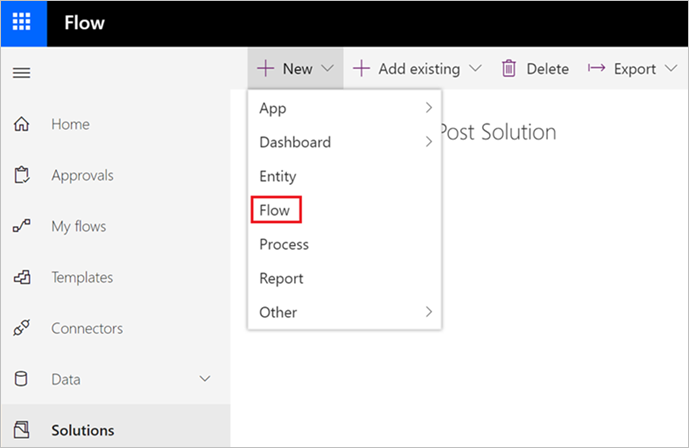
Task: Expand the Data section chevron
Action: click(x=205, y=379)
